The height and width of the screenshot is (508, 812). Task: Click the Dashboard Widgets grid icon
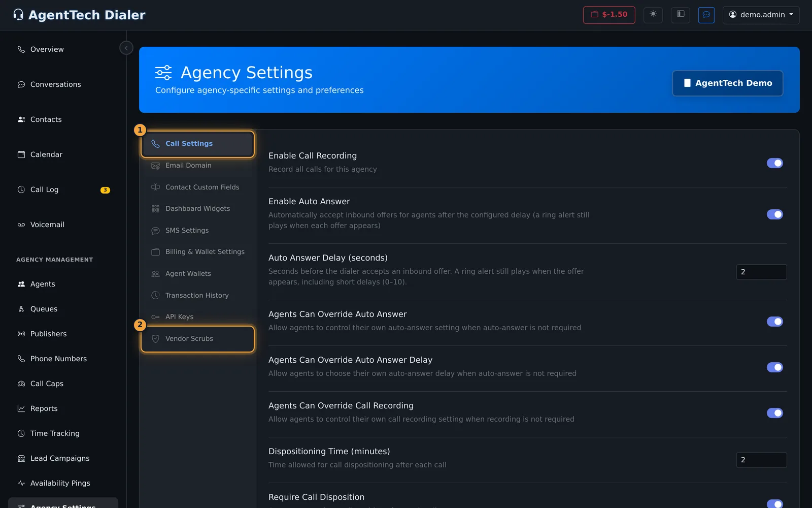(x=155, y=209)
